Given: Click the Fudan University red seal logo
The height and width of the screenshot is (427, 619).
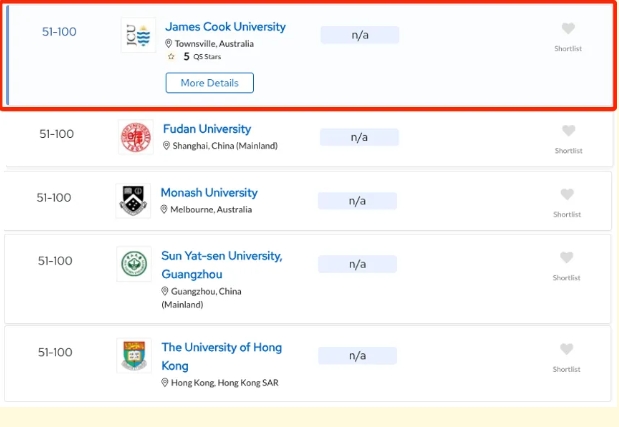Looking at the screenshot, I should [136, 137].
